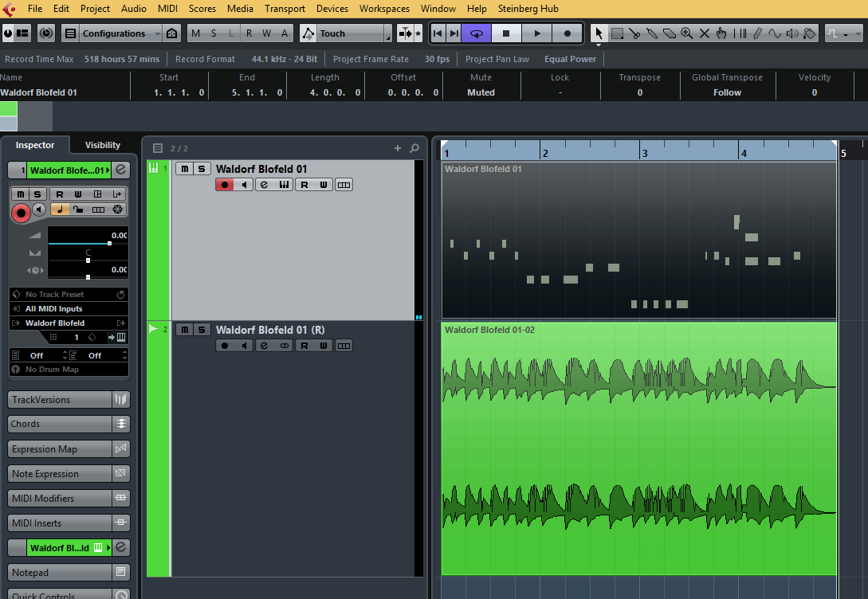Select the Color paint bucket tool
Image resolution: width=868 pixels, height=599 pixels.
tap(809, 33)
